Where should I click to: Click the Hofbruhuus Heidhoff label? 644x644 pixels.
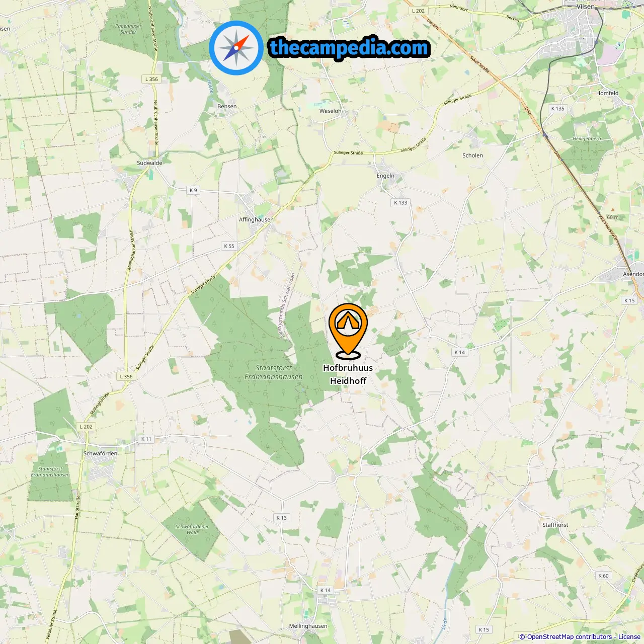[x=348, y=374]
